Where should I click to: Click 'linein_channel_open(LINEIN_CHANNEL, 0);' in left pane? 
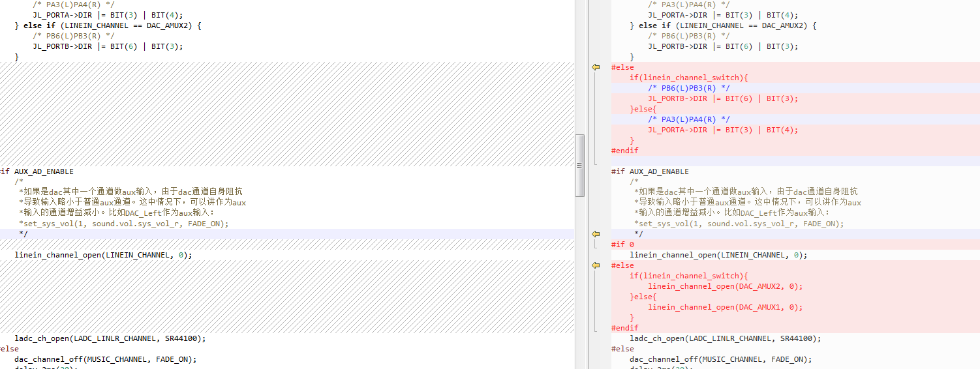tap(103, 255)
